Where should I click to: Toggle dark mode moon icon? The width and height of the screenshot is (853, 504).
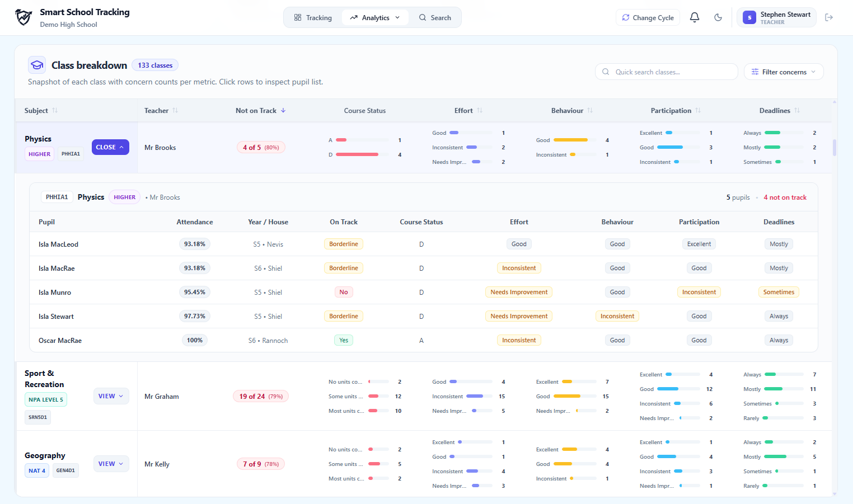pyautogui.click(x=718, y=17)
